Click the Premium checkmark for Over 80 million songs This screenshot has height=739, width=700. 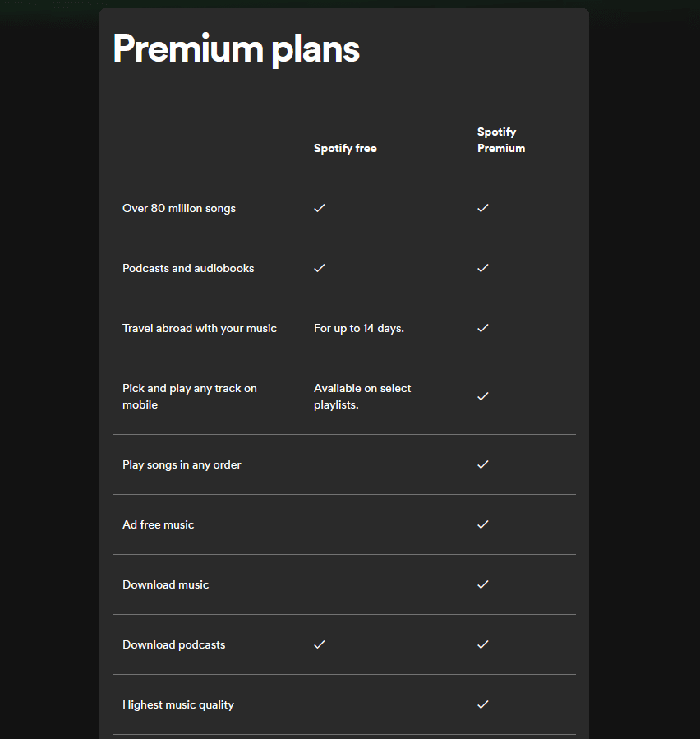[483, 208]
